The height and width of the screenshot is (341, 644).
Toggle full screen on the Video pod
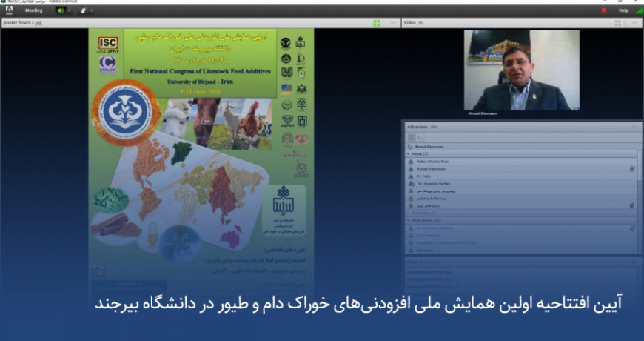[617, 23]
